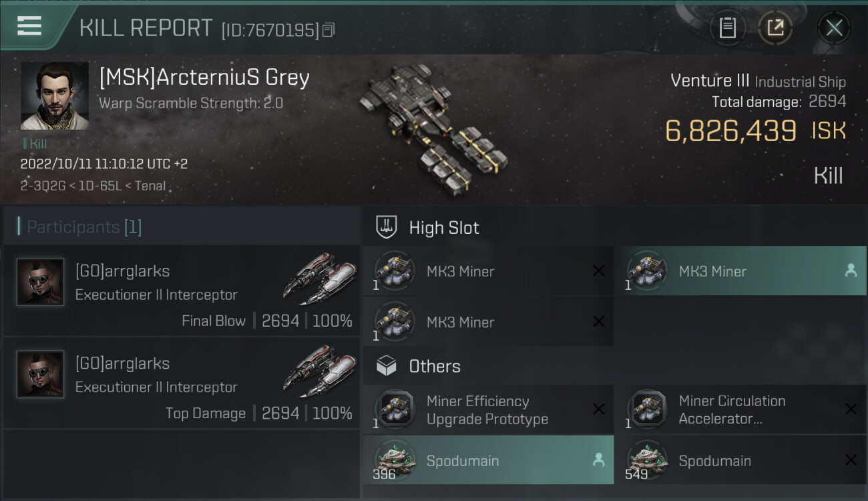This screenshot has width=868, height=501.
Task: Click the Miner Efficiency Upgrade Prototype item
Action: point(487,409)
